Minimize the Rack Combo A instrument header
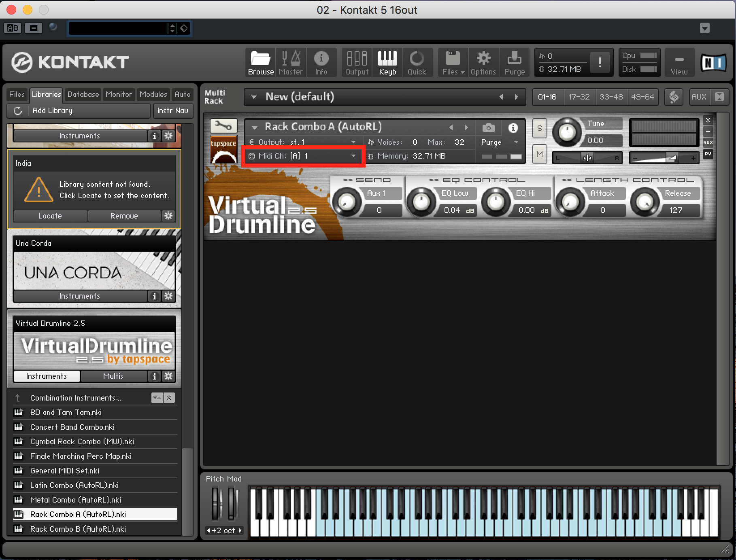Screen dimensions: 736x560 (x=708, y=132)
